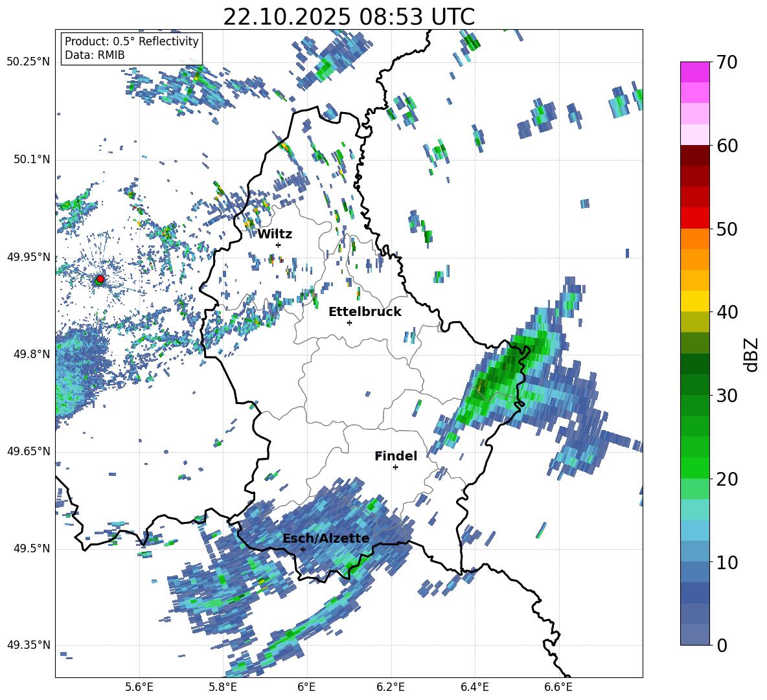Click the Findel station cross marker

(395, 468)
